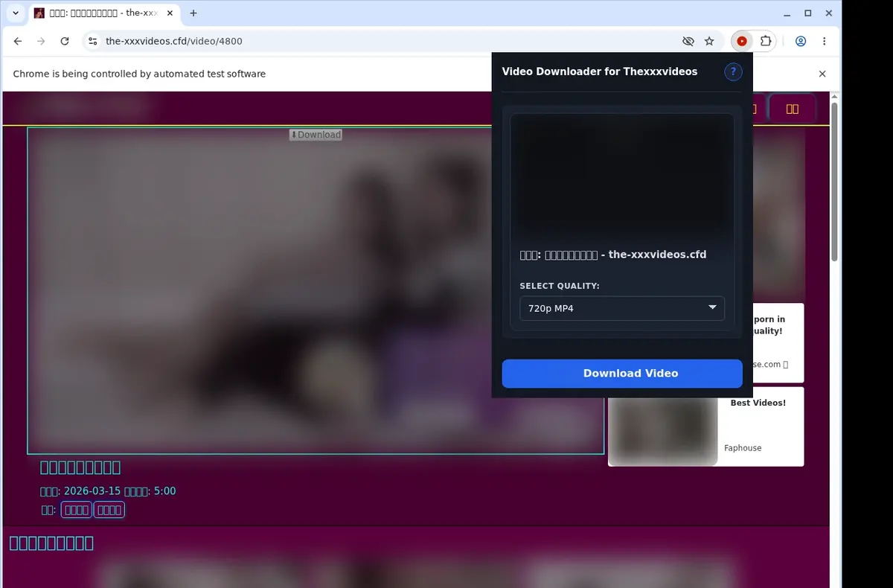893x588 pixels.
Task: Maximize the Chrome window
Action: pos(808,13)
